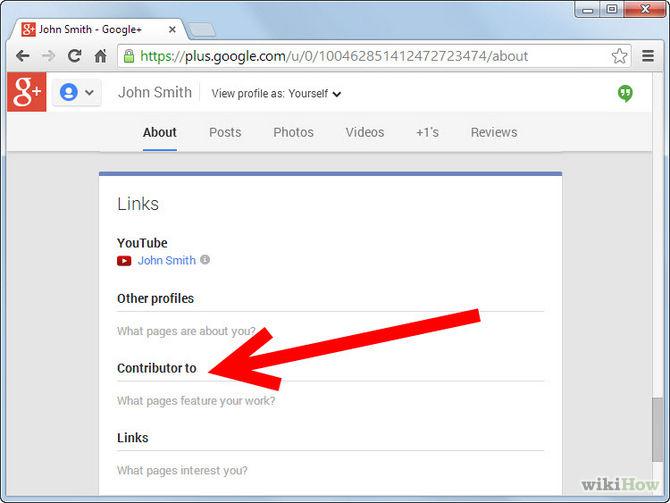Click the browser back arrow
Viewport: 670px width, 503px height.
click(21, 56)
